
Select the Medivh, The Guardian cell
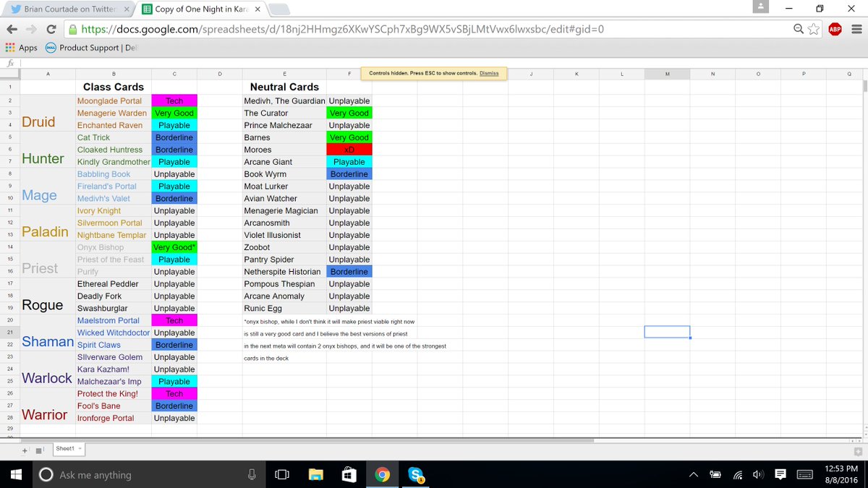pyautogui.click(x=284, y=101)
